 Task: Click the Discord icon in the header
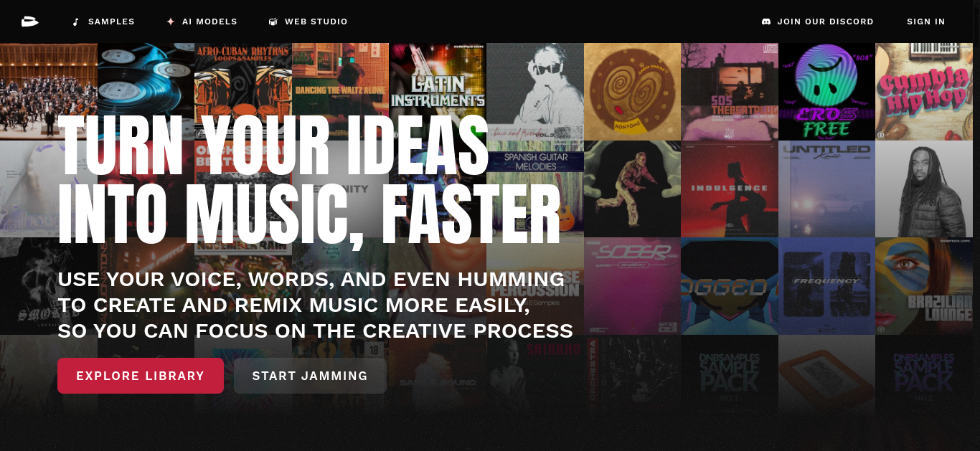766,22
